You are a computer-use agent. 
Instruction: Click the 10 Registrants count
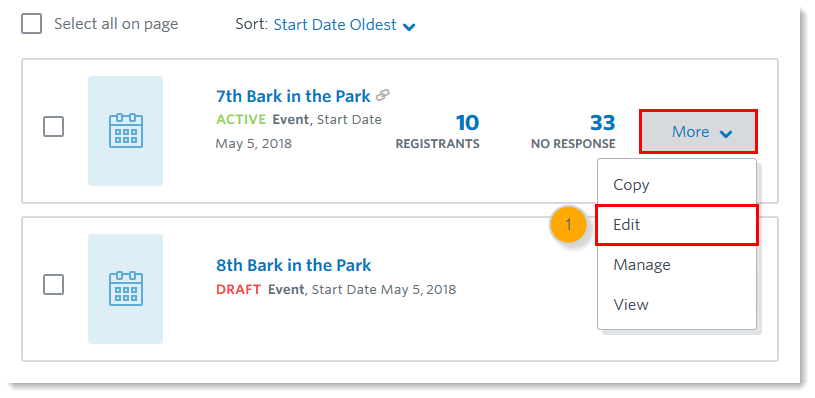[438, 131]
